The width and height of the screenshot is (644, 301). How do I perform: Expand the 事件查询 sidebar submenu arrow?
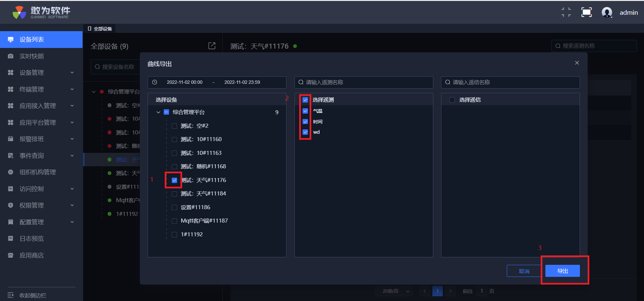point(72,156)
